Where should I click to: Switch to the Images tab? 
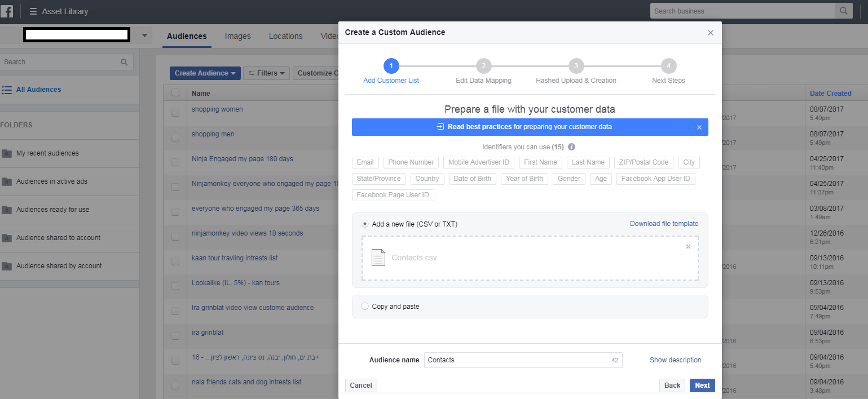click(237, 36)
